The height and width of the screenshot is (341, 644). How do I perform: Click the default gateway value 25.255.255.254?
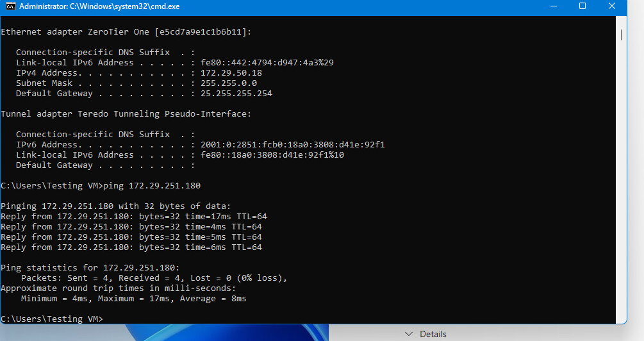point(236,93)
